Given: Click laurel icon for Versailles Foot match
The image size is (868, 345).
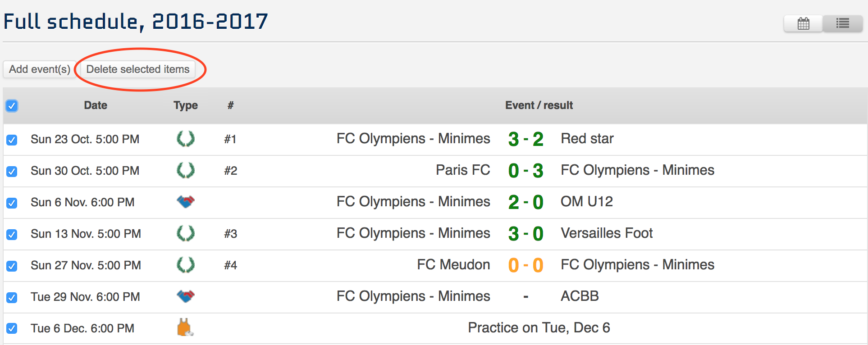Looking at the screenshot, I should click(x=186, y=233).
